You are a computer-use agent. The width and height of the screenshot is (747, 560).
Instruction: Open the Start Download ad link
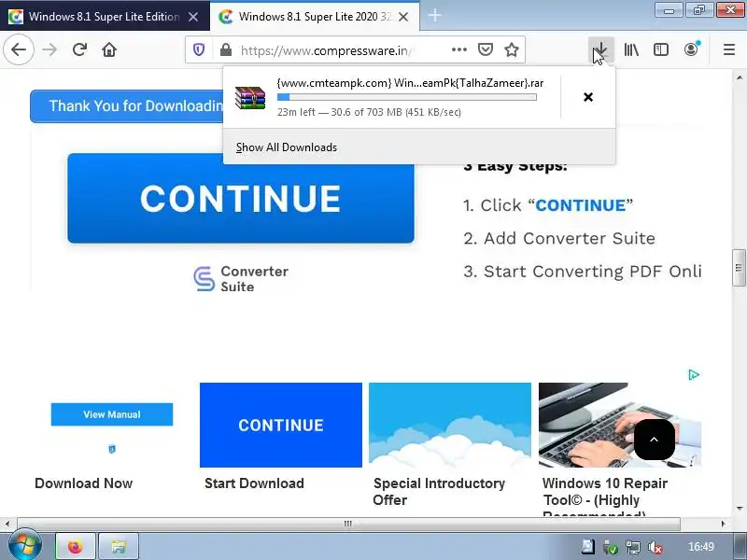point(254,483)
